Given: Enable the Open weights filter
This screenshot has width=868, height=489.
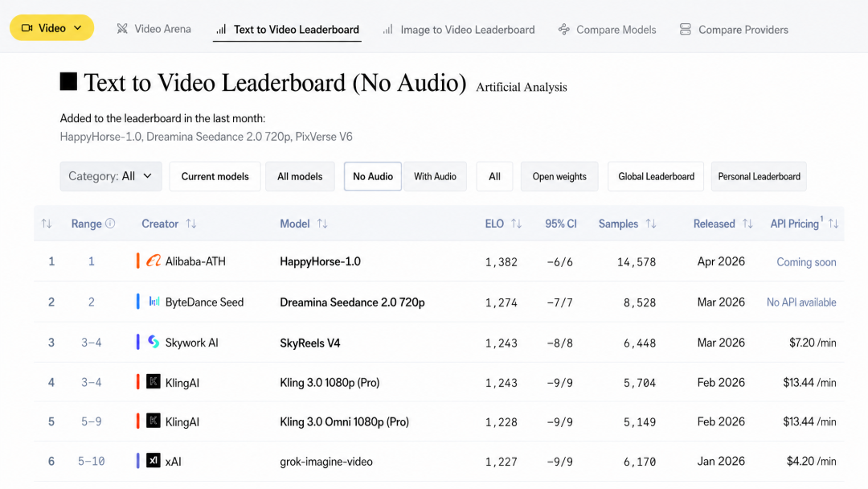Looking at the screenshot, I should (x=559, y=176).
